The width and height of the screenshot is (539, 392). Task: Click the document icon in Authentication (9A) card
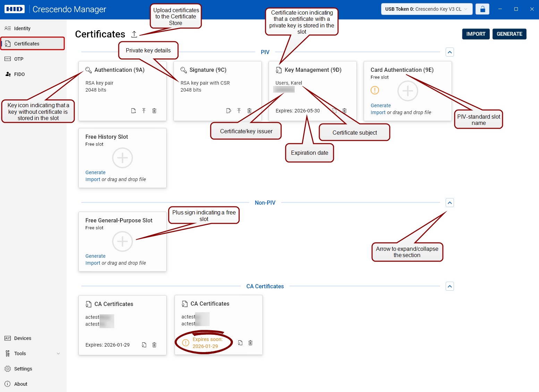(133, 111)
